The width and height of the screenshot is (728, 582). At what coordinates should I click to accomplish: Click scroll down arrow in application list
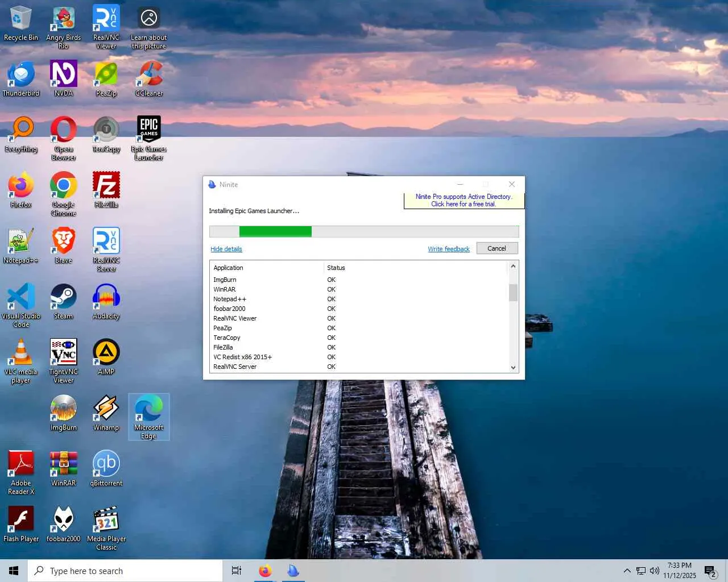click(x=513, y=367)
